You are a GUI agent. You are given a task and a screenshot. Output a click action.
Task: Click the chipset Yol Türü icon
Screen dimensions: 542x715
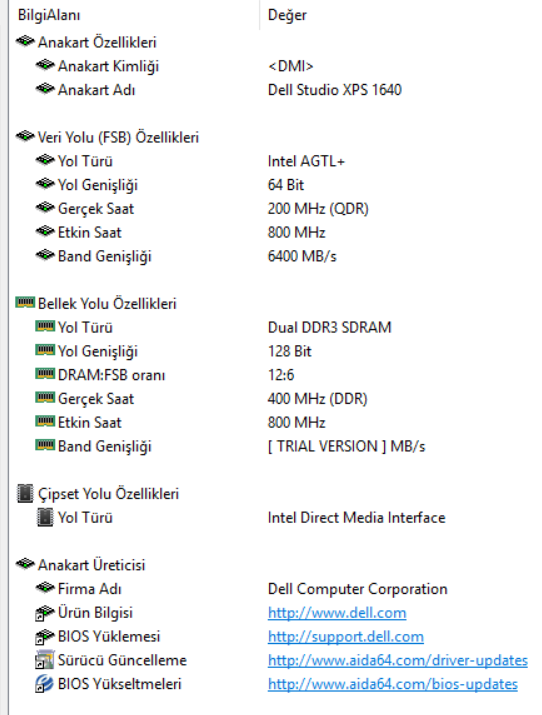pos(45,517)
